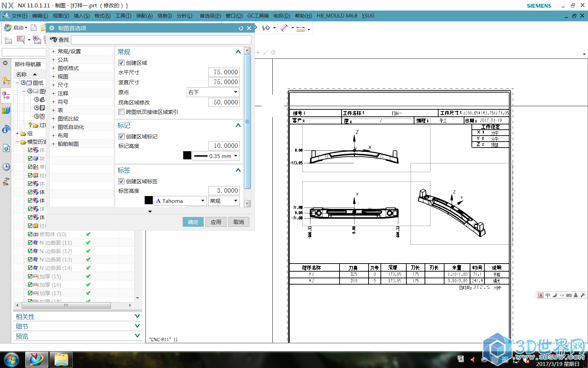Click the hatched line measurement tool icon

(x=285, y=28)
